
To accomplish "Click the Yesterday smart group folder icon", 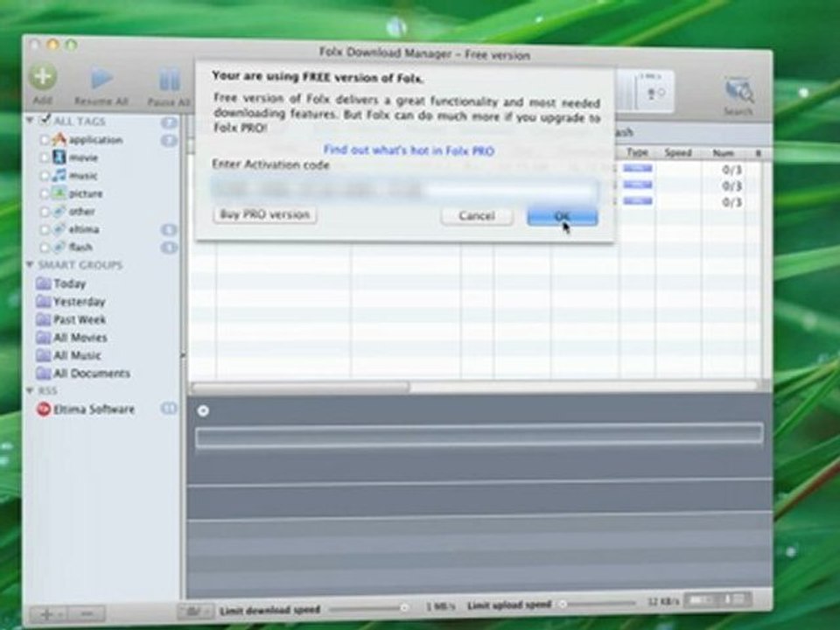I will 44,301.
